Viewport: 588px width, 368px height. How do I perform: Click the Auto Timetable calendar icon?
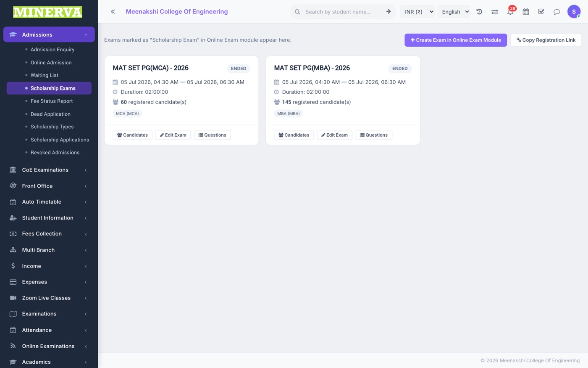[13, 202]
